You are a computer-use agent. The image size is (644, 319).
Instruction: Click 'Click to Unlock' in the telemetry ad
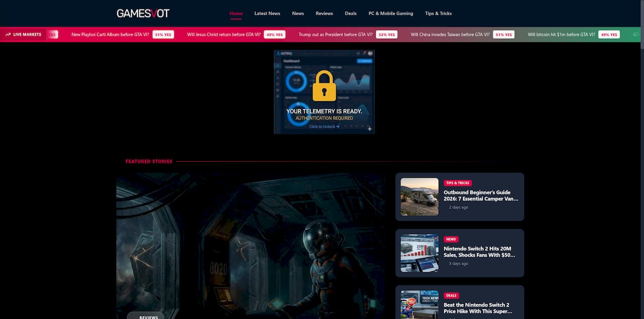pyautogui.click(x=324, y=127)
